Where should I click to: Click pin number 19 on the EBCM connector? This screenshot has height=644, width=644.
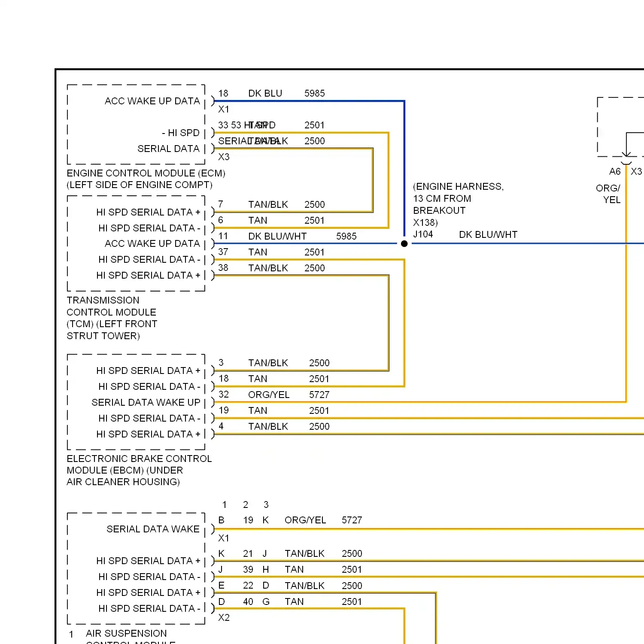click(224, 410)
